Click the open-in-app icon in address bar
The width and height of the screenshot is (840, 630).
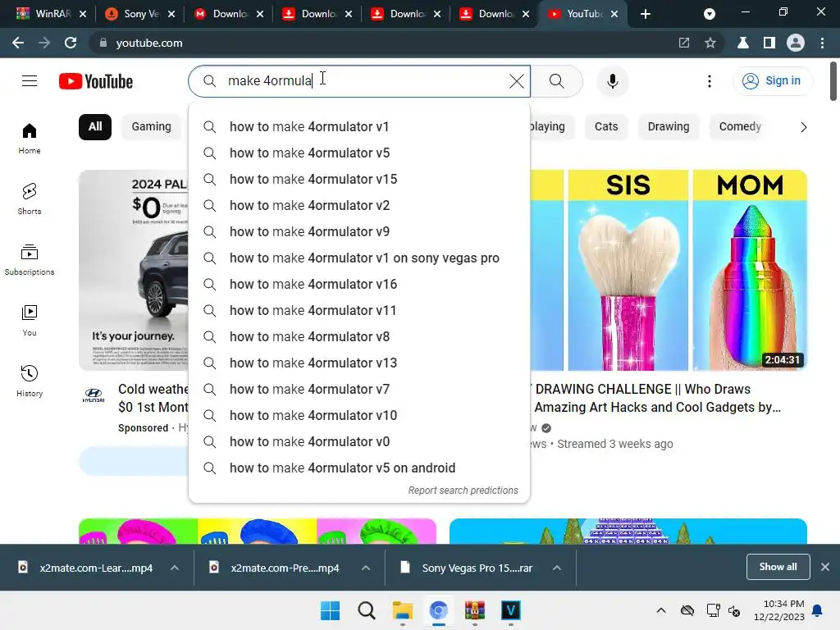pyautogui.click(x=684, y=43)
